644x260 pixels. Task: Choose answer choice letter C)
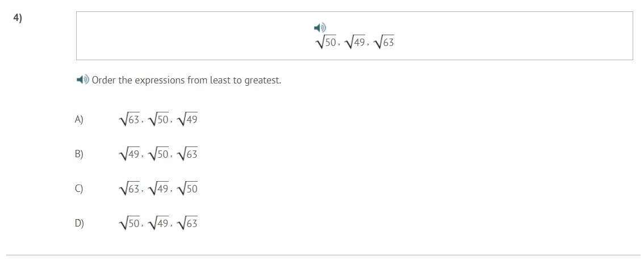pyautogui.click(x=80, y=188)
